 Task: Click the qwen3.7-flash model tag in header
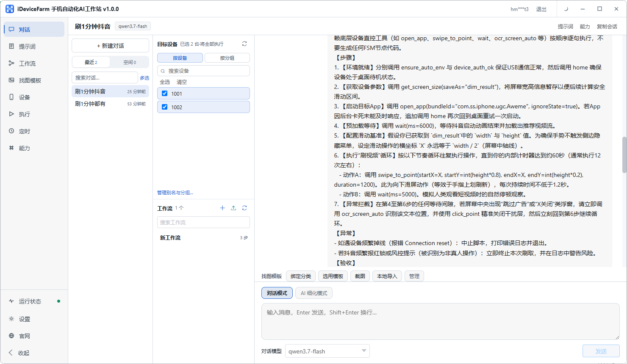point(133,26)
